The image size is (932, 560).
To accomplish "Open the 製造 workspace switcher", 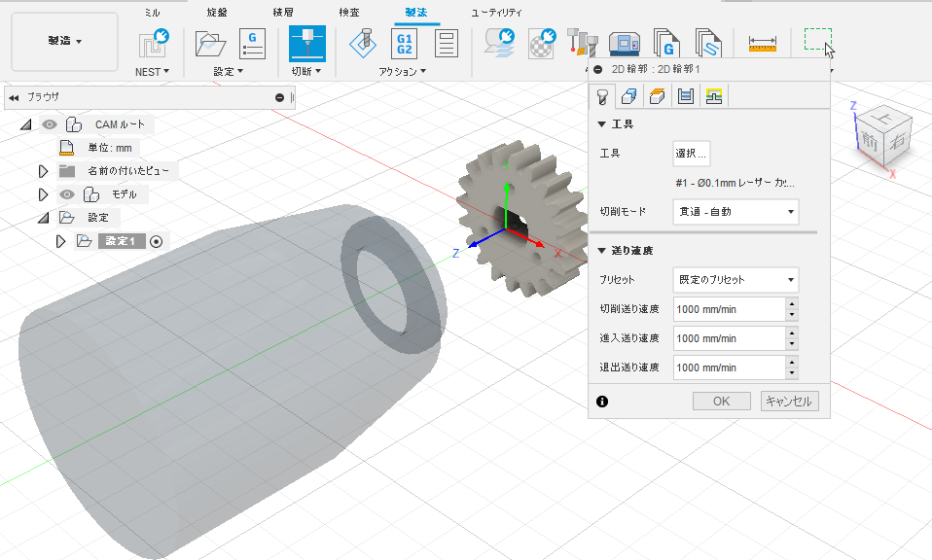I will 65,41.
